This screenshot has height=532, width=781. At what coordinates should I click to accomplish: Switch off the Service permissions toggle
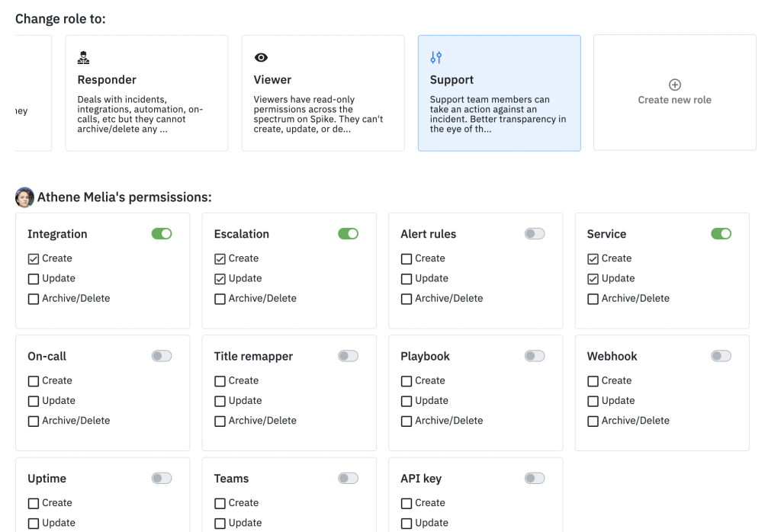coord(721,234)
